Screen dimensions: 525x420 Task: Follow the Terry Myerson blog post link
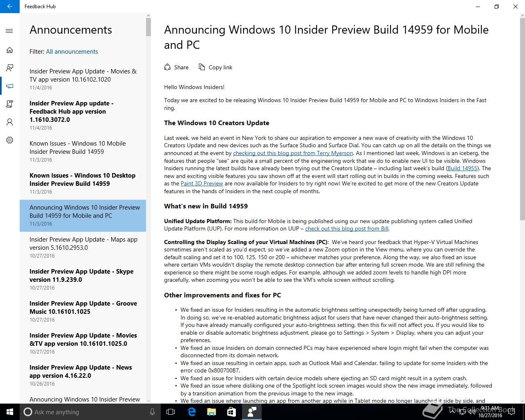[293, 153]
